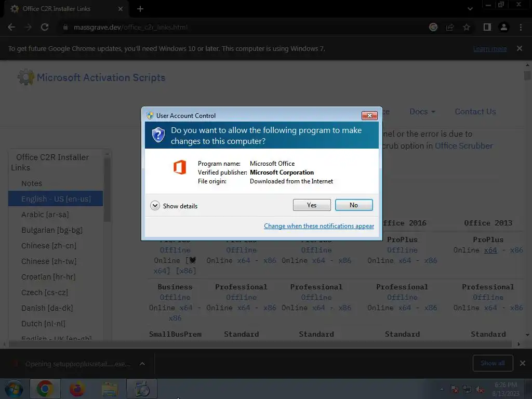Click No in User Account Control dialog
The image size is (532, 399).
pos(353,205)
